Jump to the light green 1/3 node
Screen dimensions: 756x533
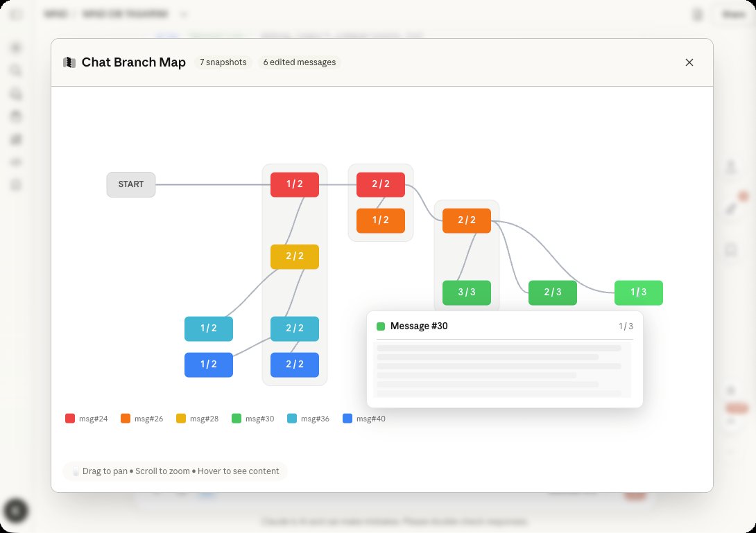coord(639,292)
